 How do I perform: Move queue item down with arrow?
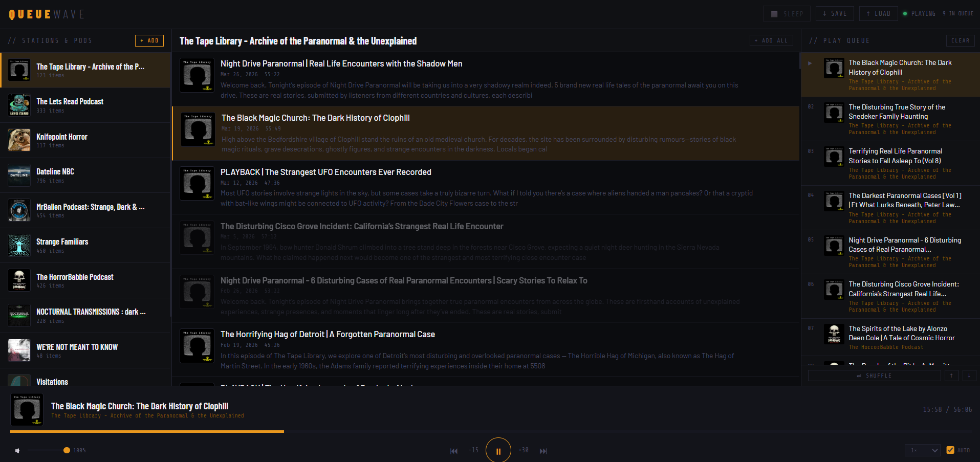[x=969, y=376]
